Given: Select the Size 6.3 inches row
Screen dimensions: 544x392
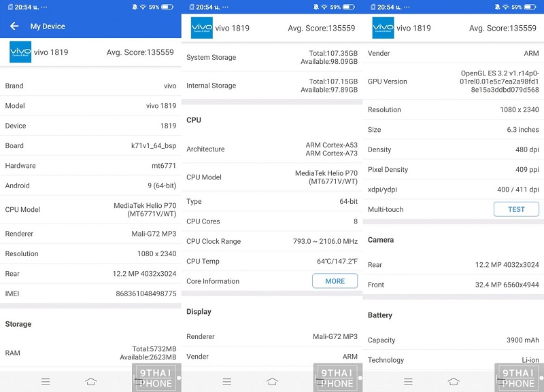Looking at the screenshot, I should pyautogui.click(x=454, y=130).
